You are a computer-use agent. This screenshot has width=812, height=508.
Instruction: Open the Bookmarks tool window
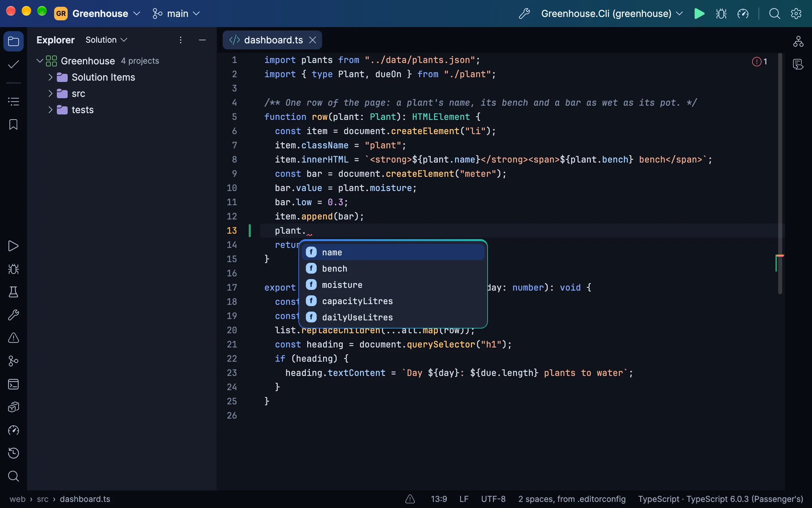pos(14,124)
